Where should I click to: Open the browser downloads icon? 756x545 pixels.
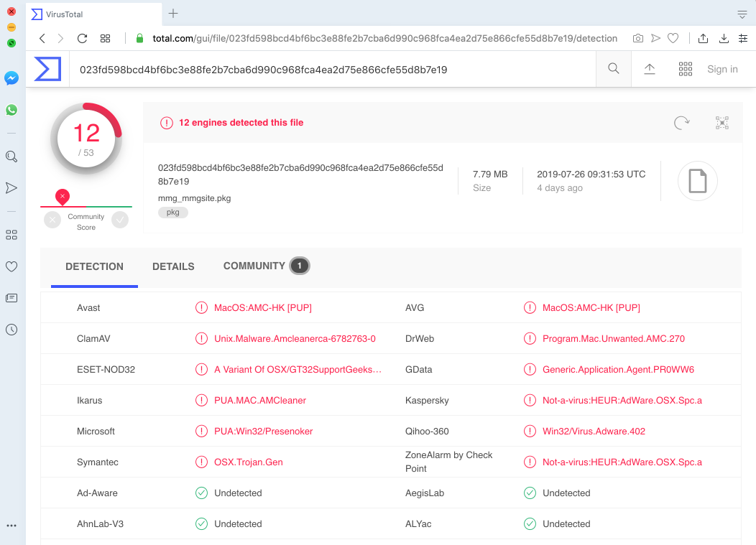724,39
